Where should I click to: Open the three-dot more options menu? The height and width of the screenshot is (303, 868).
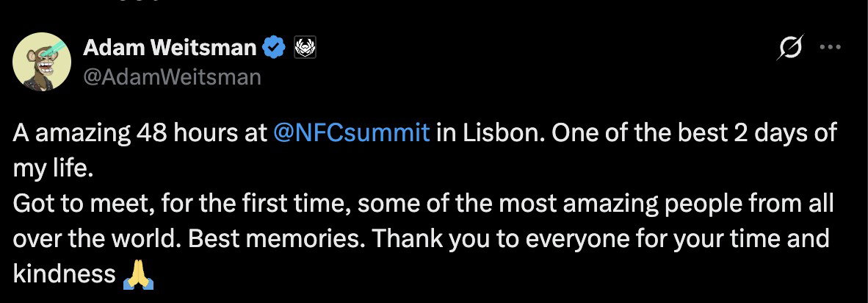pyautogui.click(x=831, y=48)
